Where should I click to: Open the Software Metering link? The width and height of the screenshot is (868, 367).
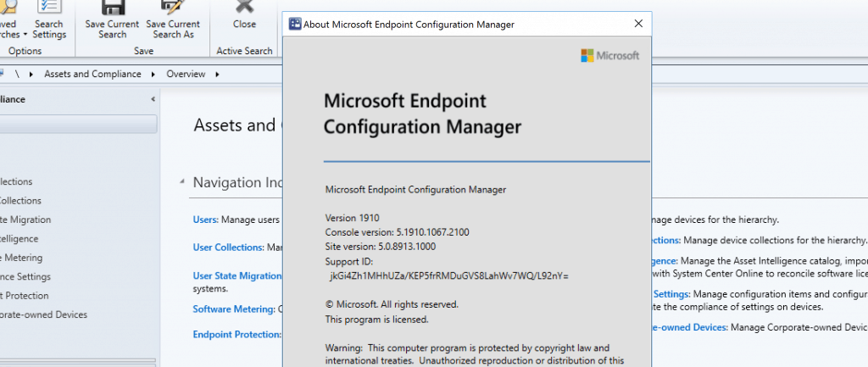[234, 309]
